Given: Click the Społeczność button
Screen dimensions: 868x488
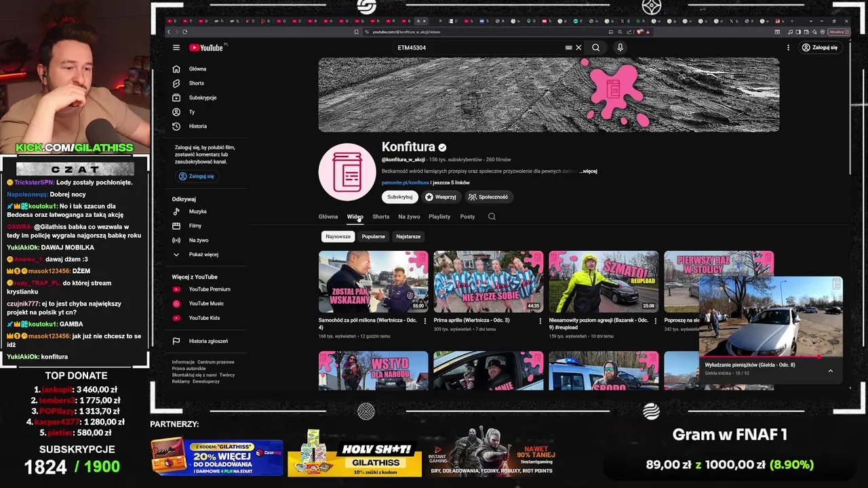Looking at the screenshot, I should pyautogui.click(x=488, y=197).
